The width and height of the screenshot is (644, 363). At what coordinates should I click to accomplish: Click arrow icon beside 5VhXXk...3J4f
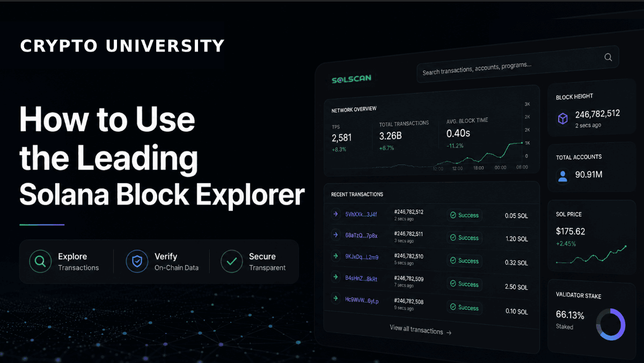pyautogui.click(x=336, y=214)
